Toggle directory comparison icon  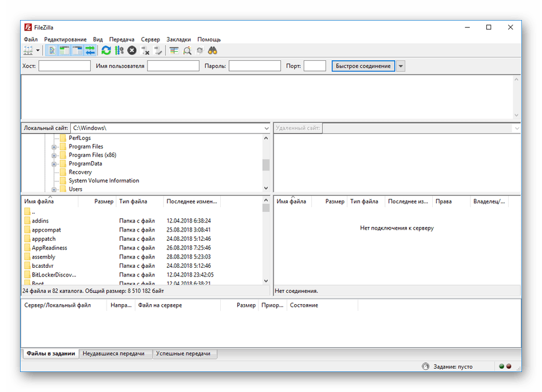187,51
